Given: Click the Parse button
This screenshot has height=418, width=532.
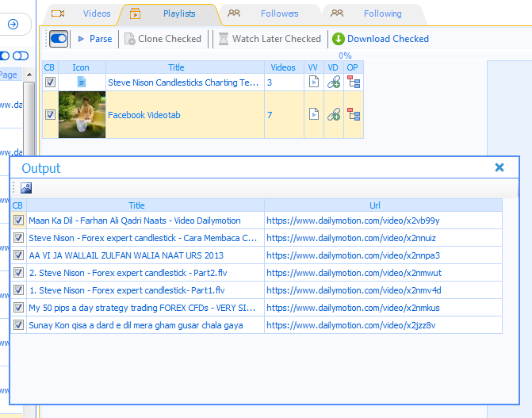Looking at the screenshot, I should click(95, 39).
